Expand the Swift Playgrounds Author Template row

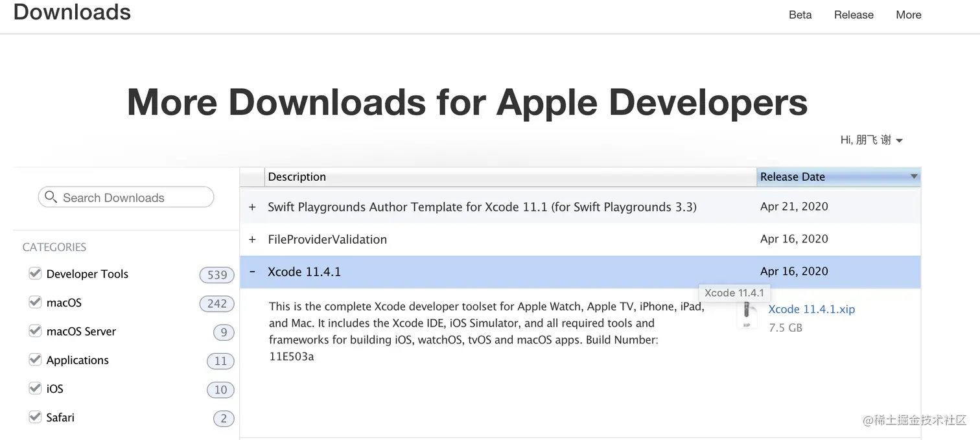[x=253, y=207]
